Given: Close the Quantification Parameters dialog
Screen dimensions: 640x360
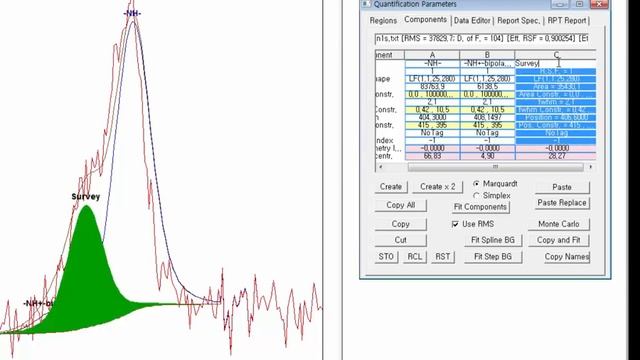Looking at the screenshot, I should point(599,4).
